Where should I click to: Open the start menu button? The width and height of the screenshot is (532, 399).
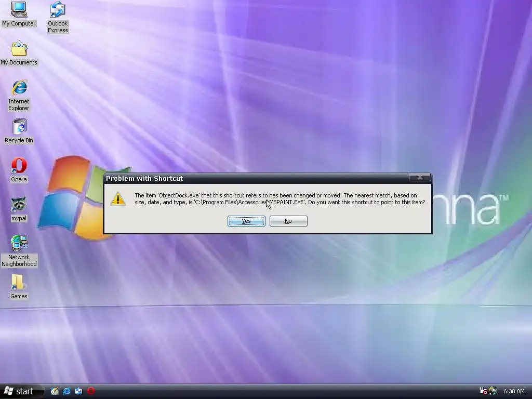[22, 391]
